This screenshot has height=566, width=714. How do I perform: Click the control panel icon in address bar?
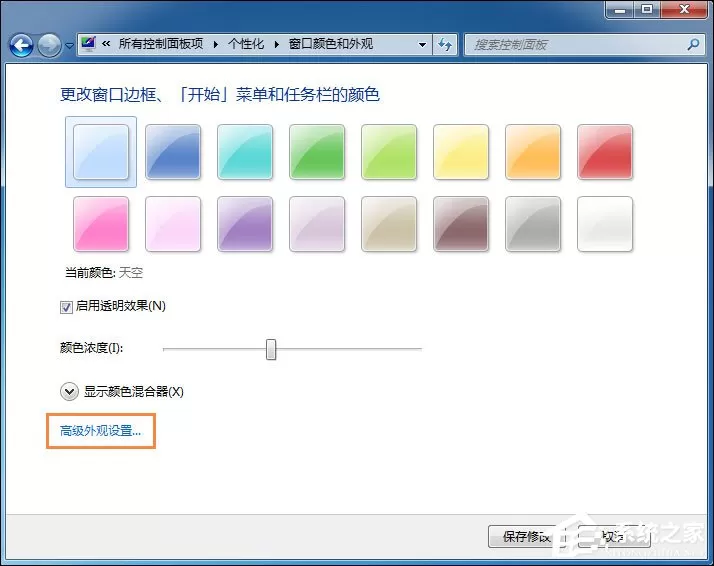(x=88, y=44)
